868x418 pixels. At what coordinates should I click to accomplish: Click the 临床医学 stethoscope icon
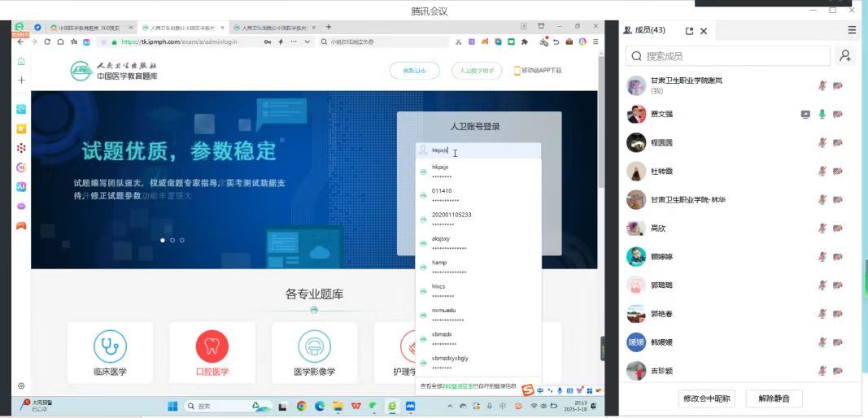(x=110, y=346)
